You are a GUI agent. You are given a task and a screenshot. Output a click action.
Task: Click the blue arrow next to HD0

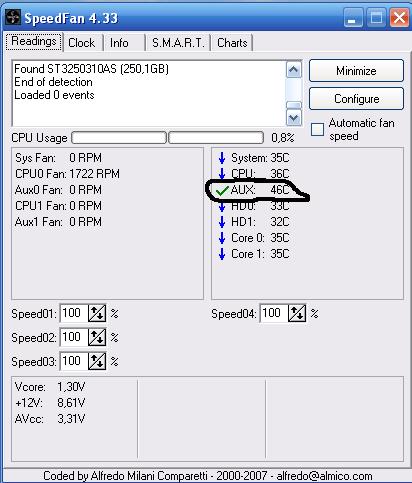(222, 207)
